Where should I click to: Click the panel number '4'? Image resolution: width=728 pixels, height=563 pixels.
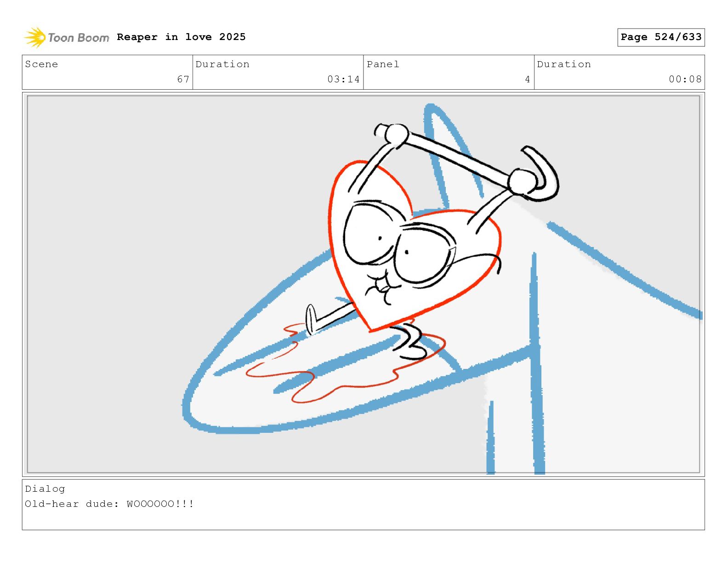(528, 79)
